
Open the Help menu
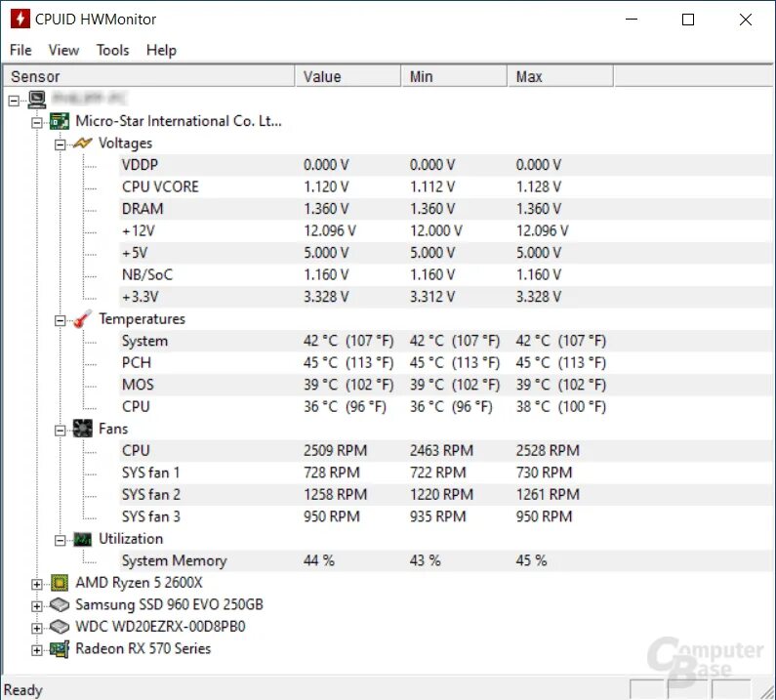pos(161,50)
